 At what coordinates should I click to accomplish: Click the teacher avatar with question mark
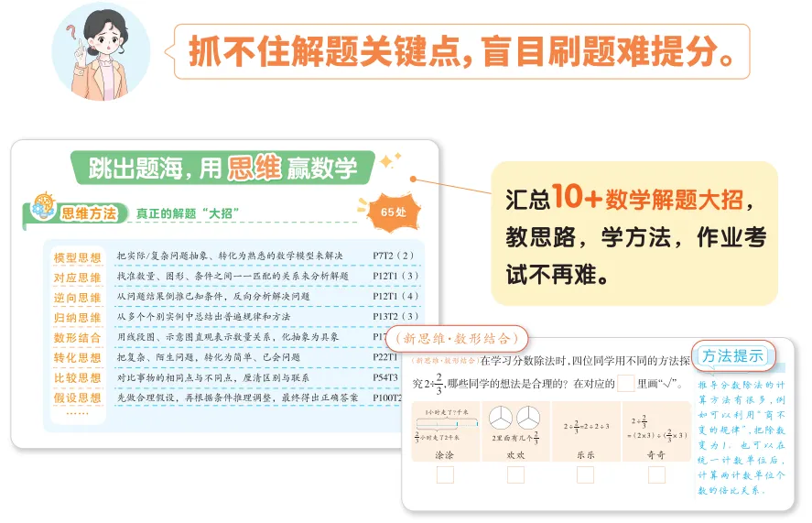tap(101, 51)
